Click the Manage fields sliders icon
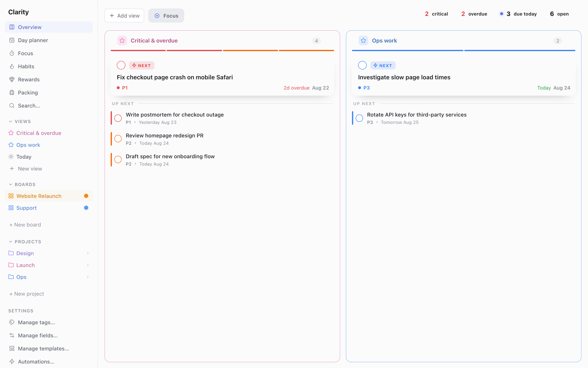 [12, 335]
